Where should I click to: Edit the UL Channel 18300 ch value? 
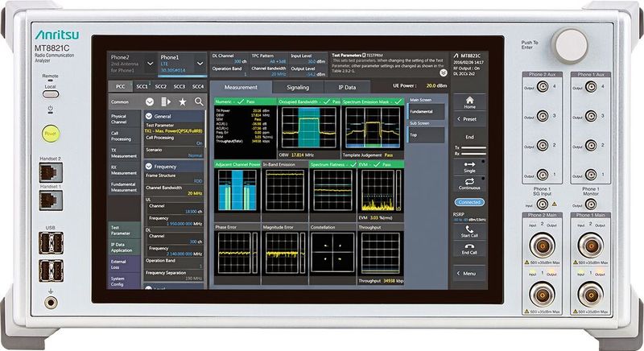coord(175,209)
